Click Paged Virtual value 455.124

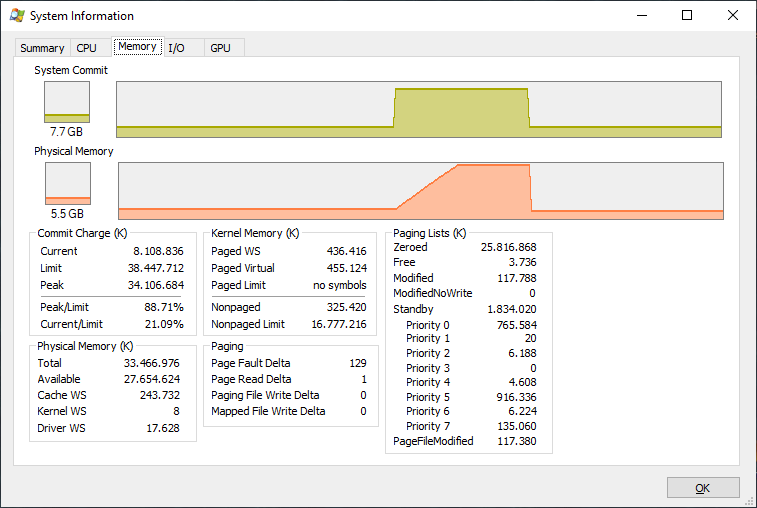(x=347, y=268)
